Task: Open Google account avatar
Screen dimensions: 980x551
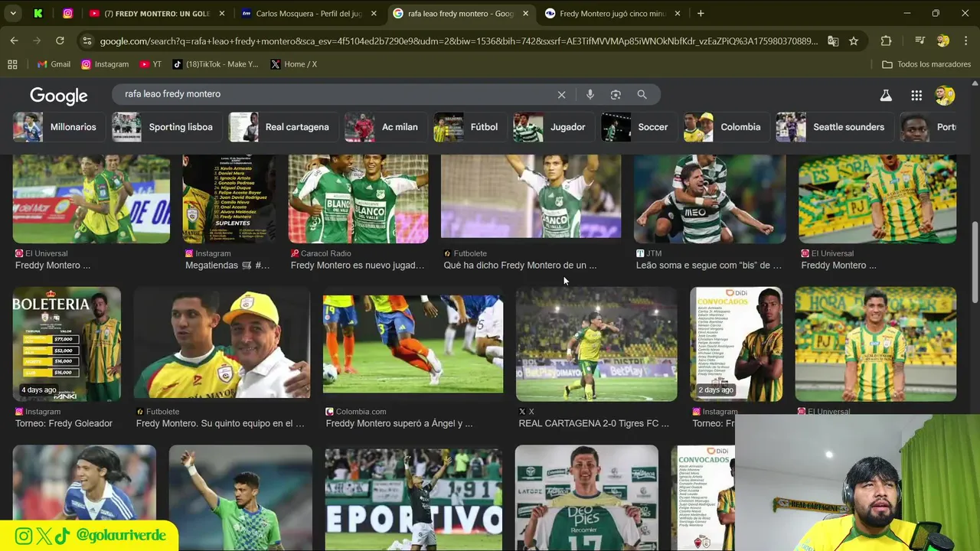Action: coord(945,96)
